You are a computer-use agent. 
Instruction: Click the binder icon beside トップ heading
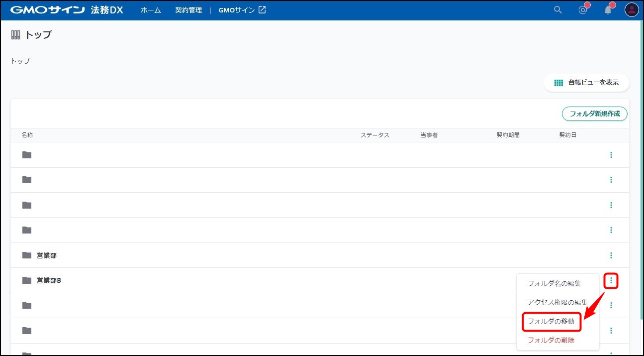[x=16, y=35]
